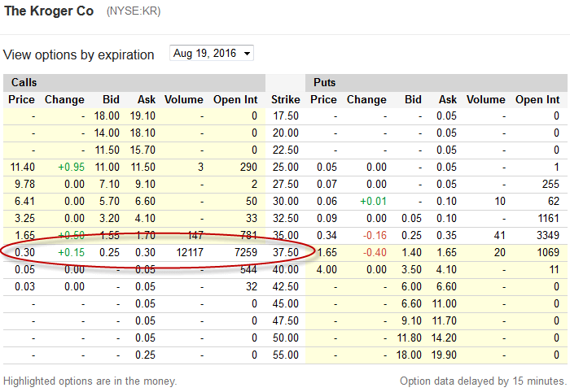Click call open interest 290

click(x=248, y=167)
